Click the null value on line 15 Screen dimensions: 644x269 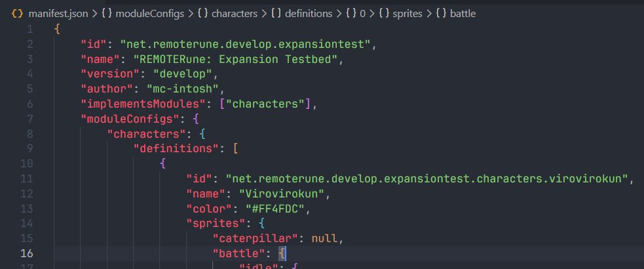pos(324,239)
